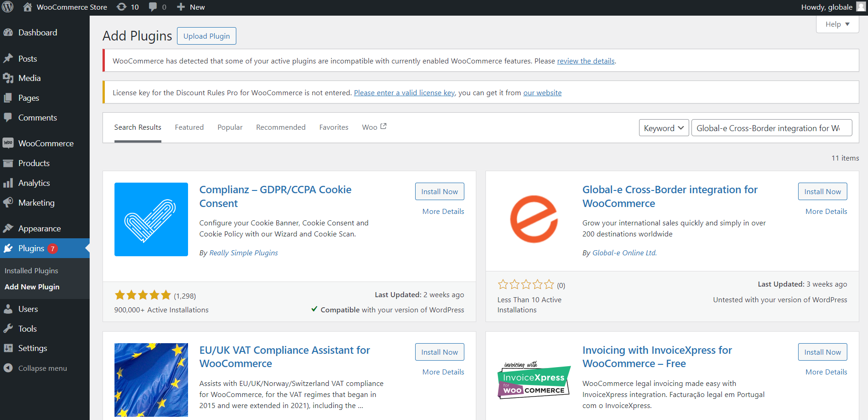Click the Marketing megaphone icon
868x420 pixels.
pos(8,202)
